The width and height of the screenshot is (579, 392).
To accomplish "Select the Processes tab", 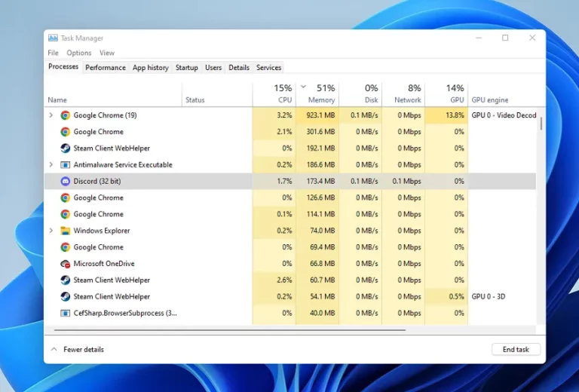I will 63,67.
